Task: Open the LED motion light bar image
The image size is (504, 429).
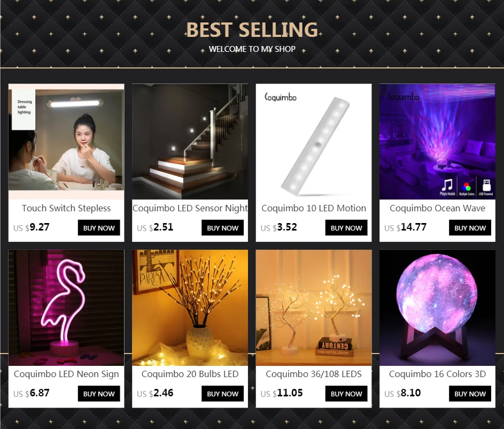Action: [314, 142]
